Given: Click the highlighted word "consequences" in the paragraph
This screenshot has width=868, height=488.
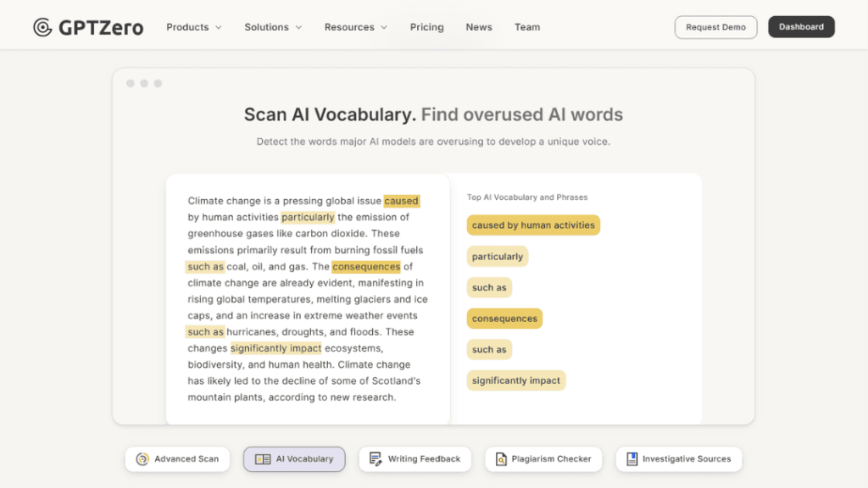Looking at the screenshot, I should click(x=366, y=267).
